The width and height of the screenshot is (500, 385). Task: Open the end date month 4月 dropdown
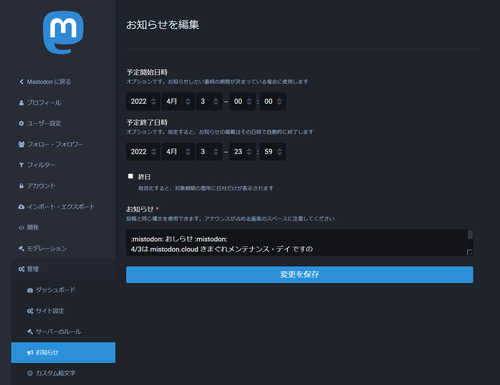coord(178,152)
